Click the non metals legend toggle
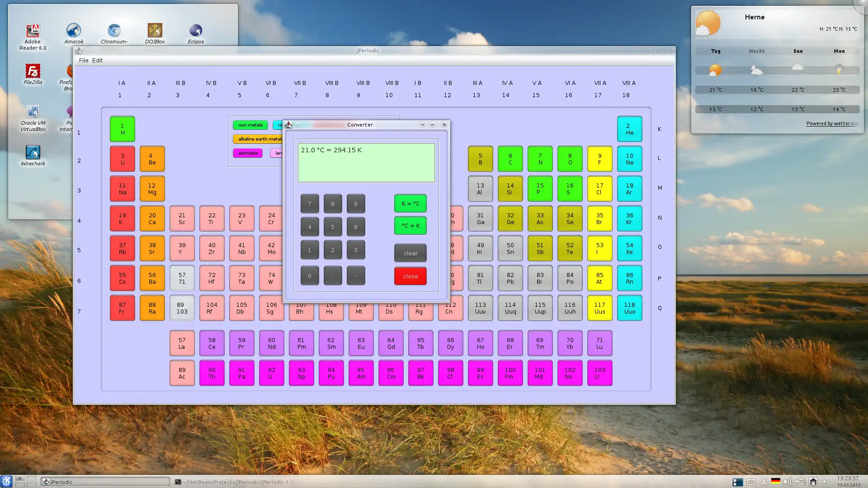Image resolution: width=868 pixels, height=488 pixels. [250, 125]
